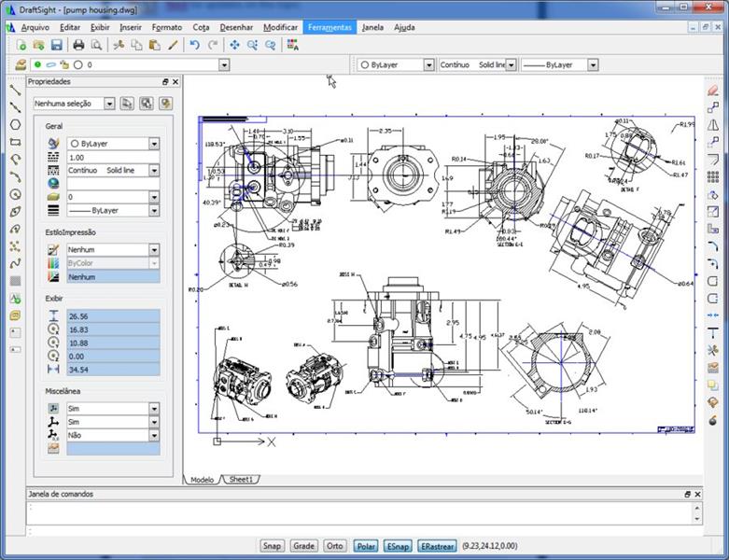Screen dimensions: 729x560
Task: Toggle Orto mode in status bar
Action: point(334,546)
